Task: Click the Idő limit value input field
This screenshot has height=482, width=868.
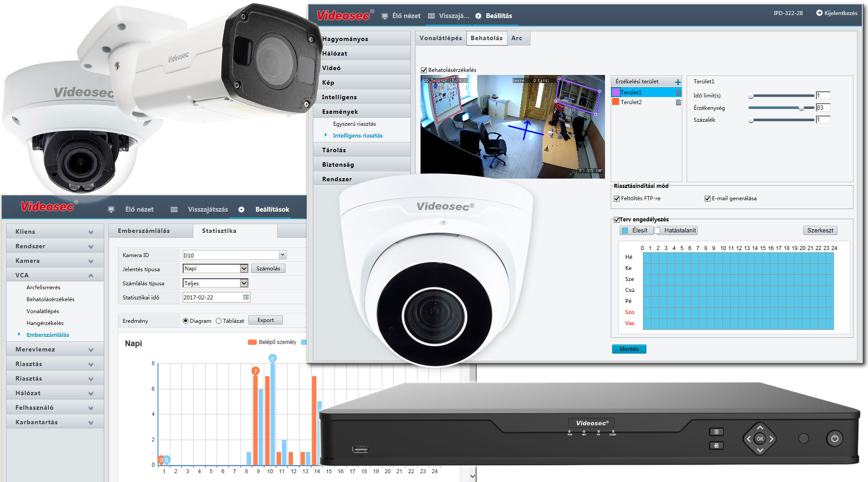Action: click(823, 96)
